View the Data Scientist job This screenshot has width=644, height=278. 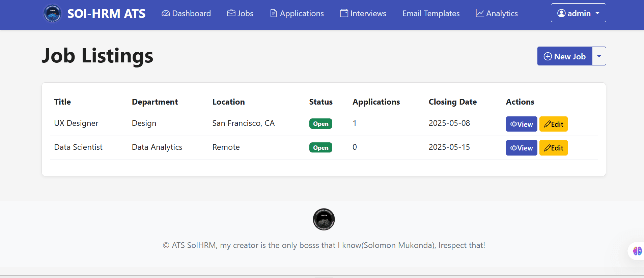pyautogui.click(x=521, y=148)
